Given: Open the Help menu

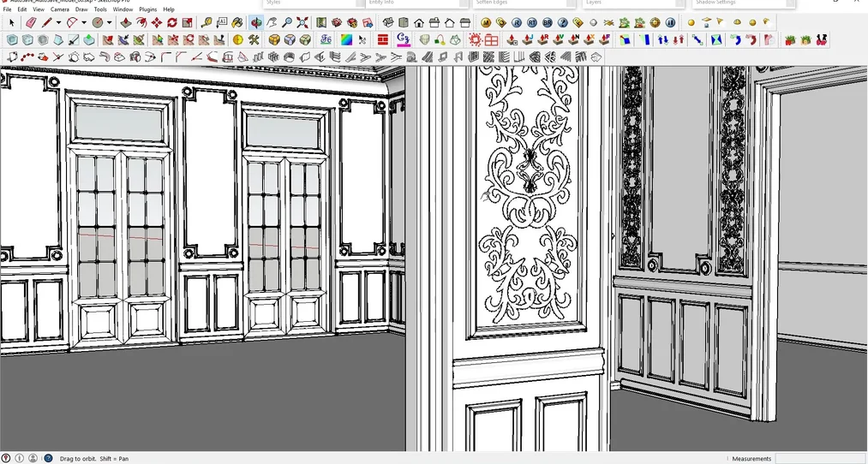Looking at the screenshot, I should [169, 9].
